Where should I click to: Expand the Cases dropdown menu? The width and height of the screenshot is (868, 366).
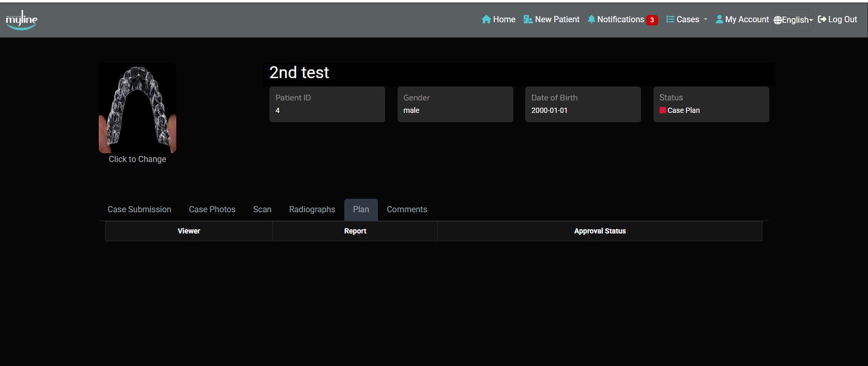(705, 20)
